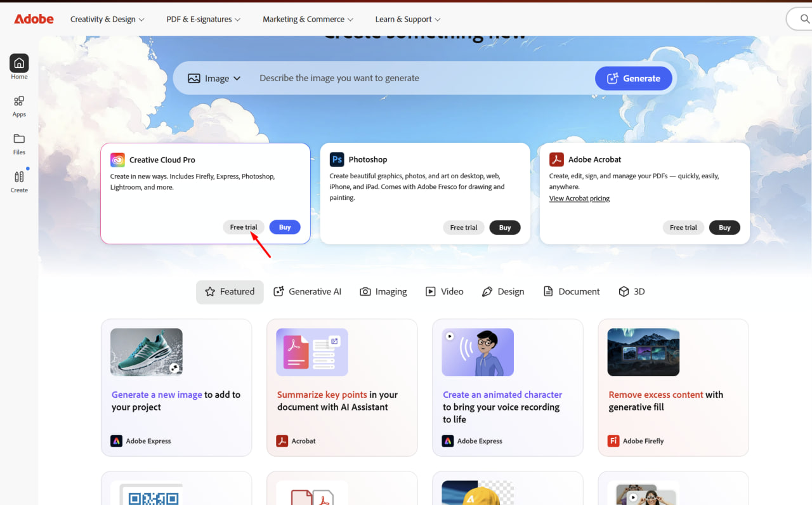The width and height of the screenshot is (812, 505).
Task: Open Apps in the left sidebar
Action: click(19, 106)
